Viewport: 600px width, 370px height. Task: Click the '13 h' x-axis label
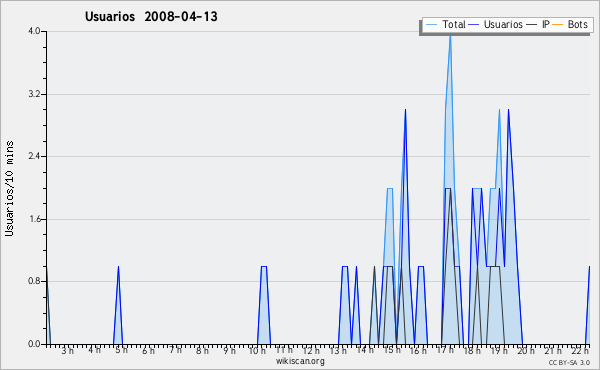338,350
